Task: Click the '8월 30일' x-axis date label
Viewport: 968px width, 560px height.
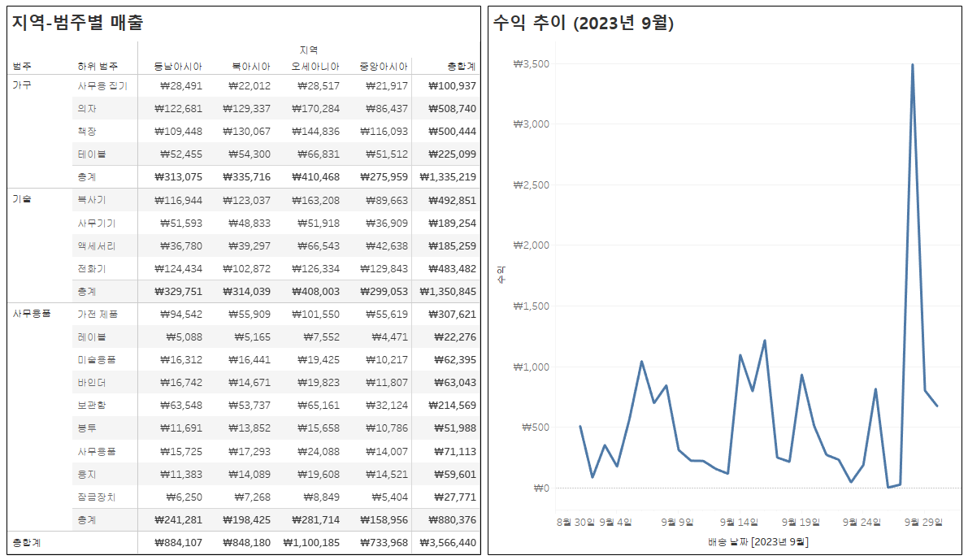Action: 575,523
